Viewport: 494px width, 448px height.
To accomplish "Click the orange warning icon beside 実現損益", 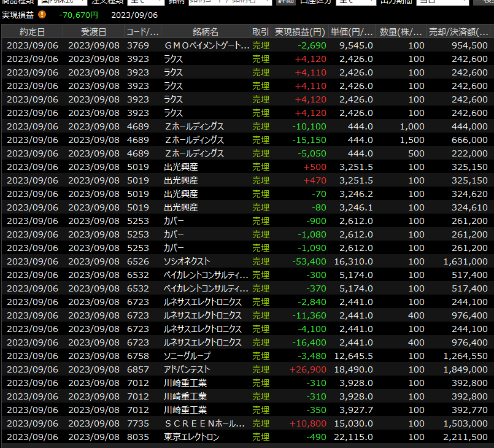I will (x=42, y=14).
